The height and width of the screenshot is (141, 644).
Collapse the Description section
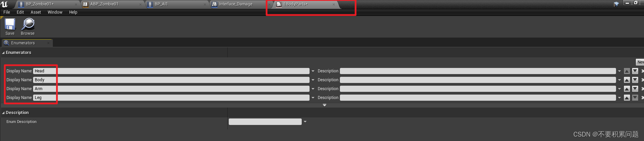tap(3, 113)
